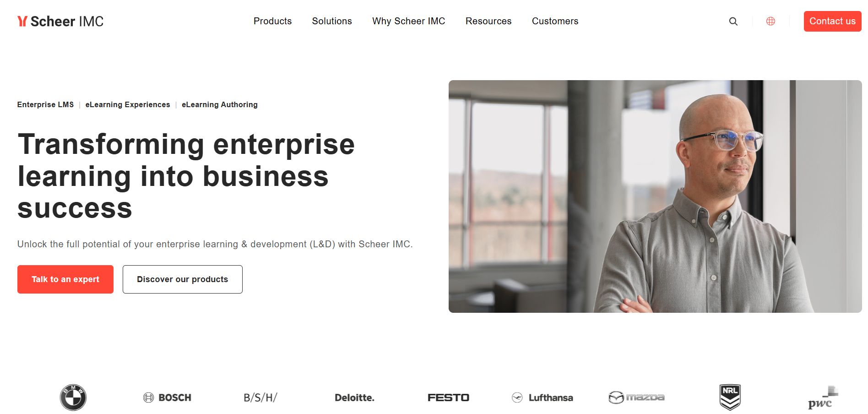868x414 pixels.
Task: Open the search icon
Action: point(733,21)
